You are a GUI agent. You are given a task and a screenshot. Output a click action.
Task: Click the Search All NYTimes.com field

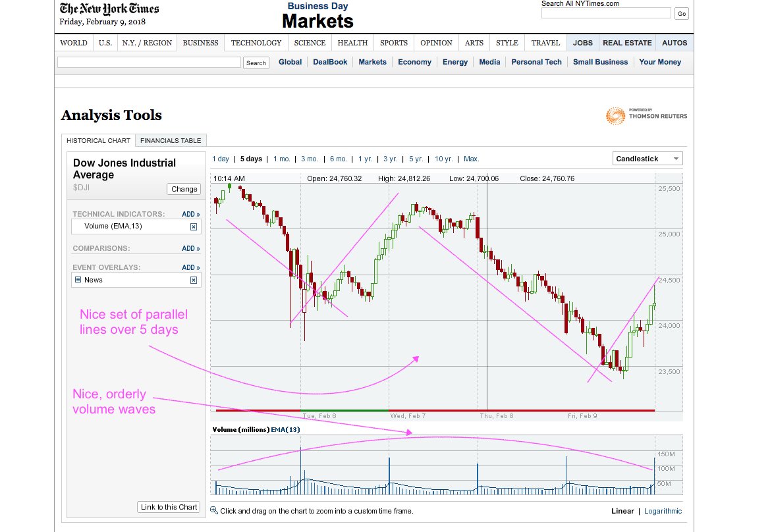click(x=606, y=13)
